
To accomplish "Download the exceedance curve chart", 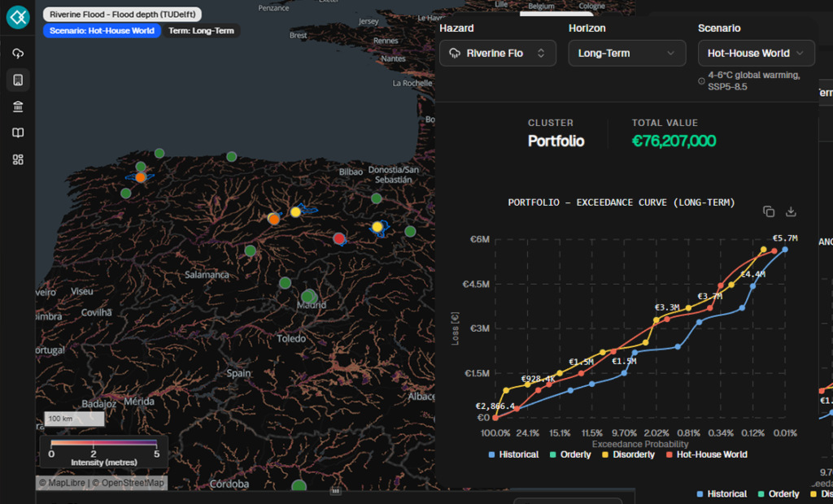I will click(x=790, y=211).
